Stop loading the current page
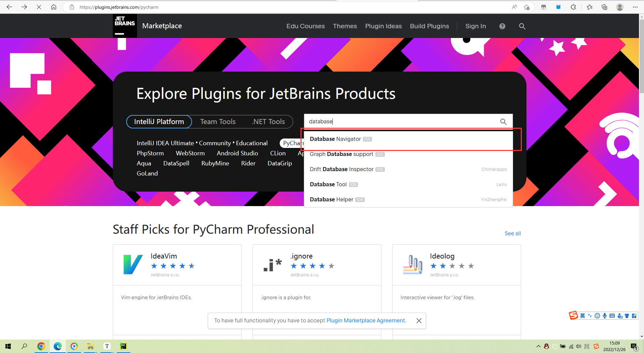644x353 pixels. [39, 7]
